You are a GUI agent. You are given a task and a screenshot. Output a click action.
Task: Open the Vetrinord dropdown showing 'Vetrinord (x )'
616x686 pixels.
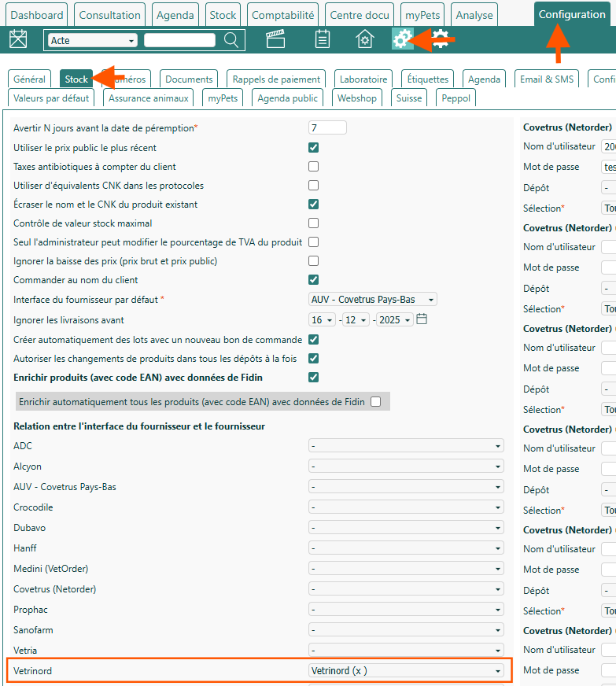point(406,671)
